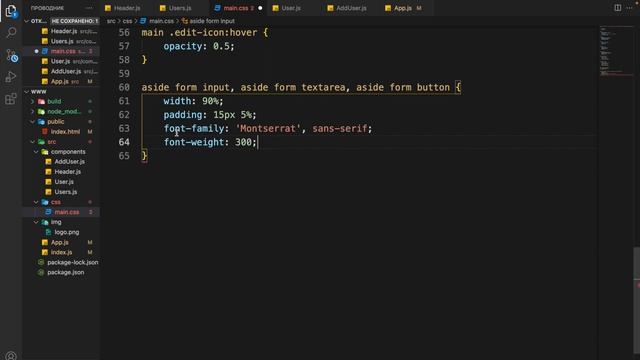Click css breadcrumb segment

[127, 21]
